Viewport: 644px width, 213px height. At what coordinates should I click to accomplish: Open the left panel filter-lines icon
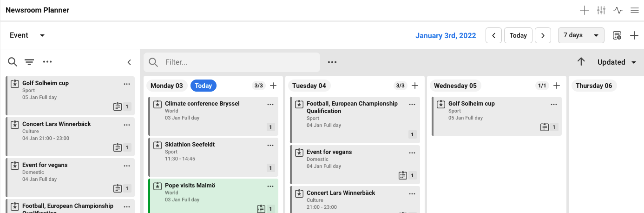29,62
